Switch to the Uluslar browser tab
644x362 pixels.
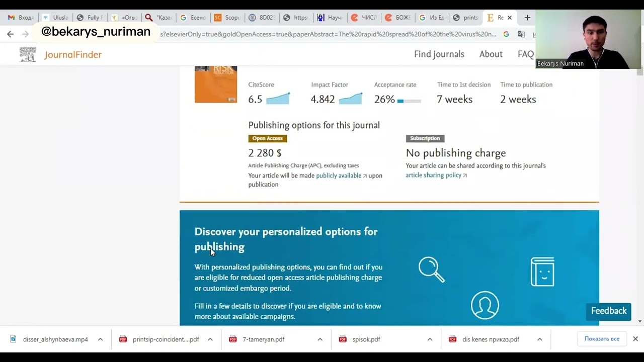click(x=55, y=18)
